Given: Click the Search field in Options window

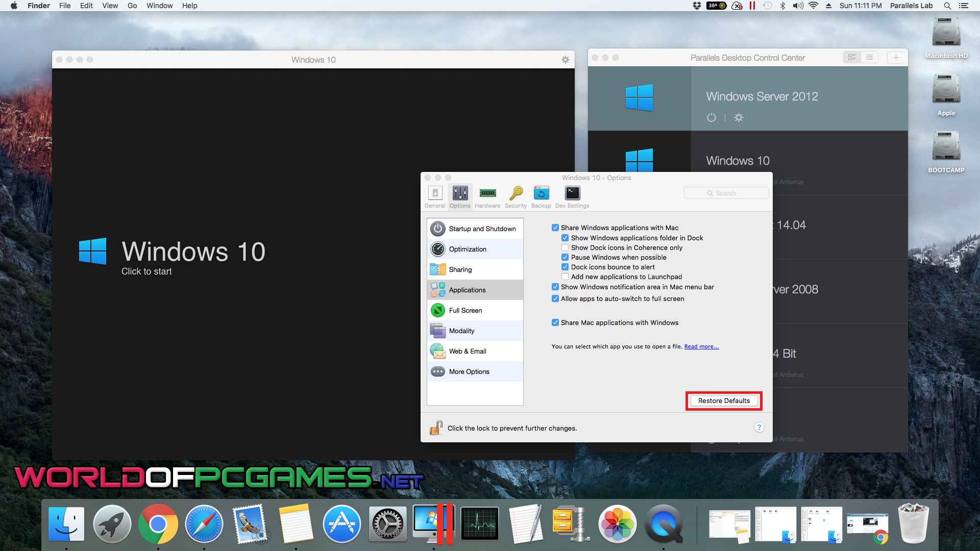Looking at the screenshot, I should 726,193.
